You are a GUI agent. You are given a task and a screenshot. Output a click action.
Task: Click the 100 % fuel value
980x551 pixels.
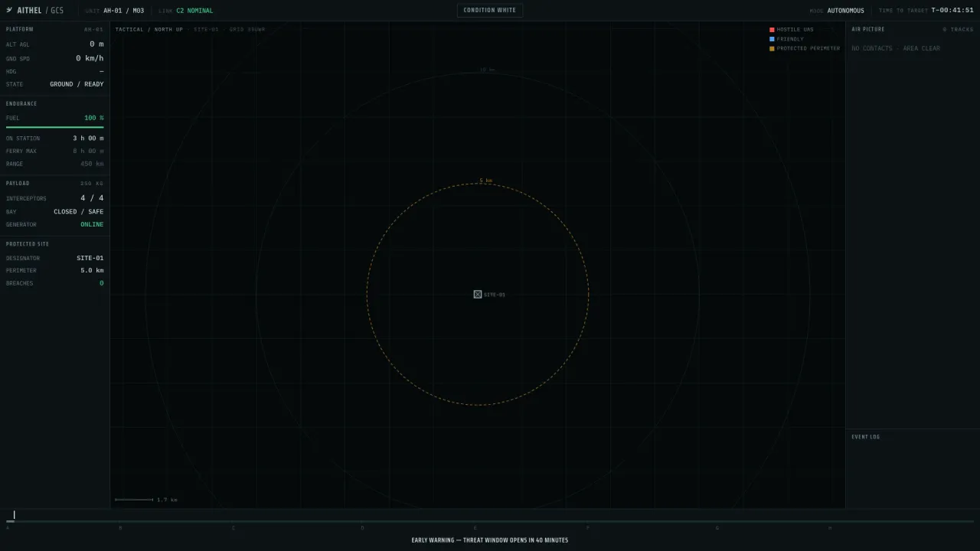click(x=94, y=118)
